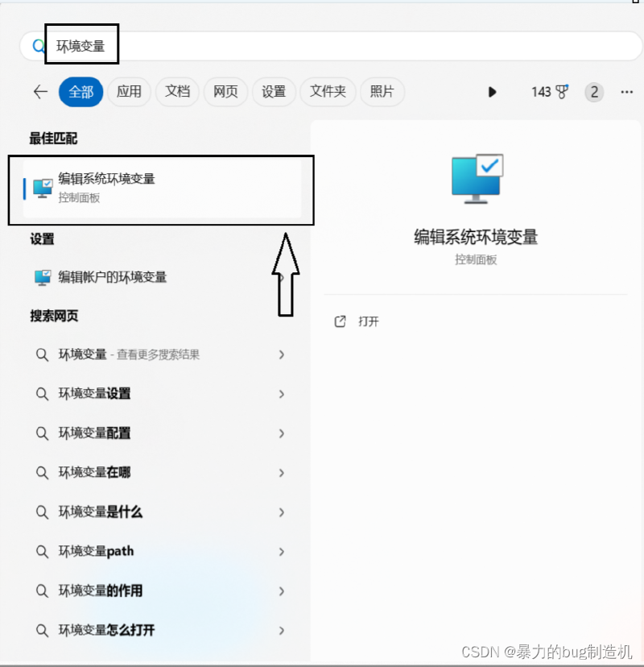Click search icon beside 环境变量配置
The height and width of the screenshot is (667, 644).
pos(42,433)
